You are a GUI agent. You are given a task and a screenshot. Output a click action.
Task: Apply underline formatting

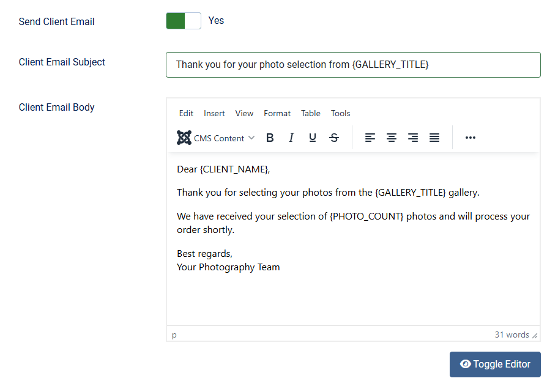[x=313, y=138]
